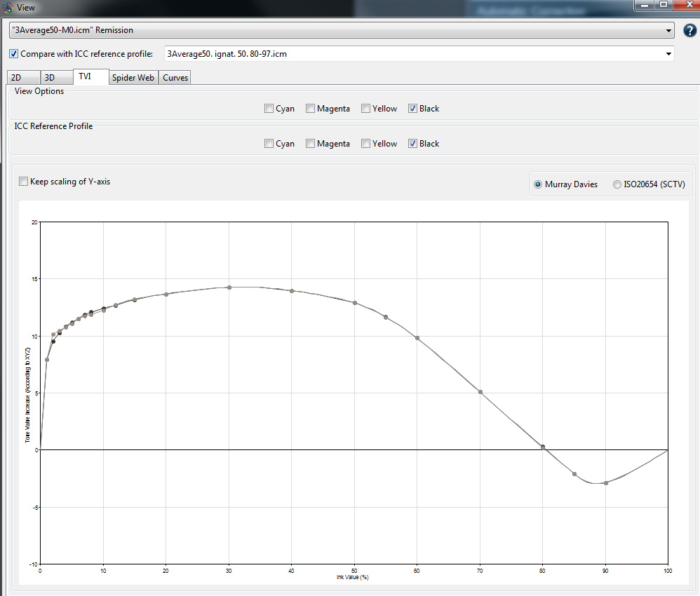Click the Tone Value Increase Y-axis label
Viewport: 700px width, 596px height.
pyautogui.click(x=27, y=395)
